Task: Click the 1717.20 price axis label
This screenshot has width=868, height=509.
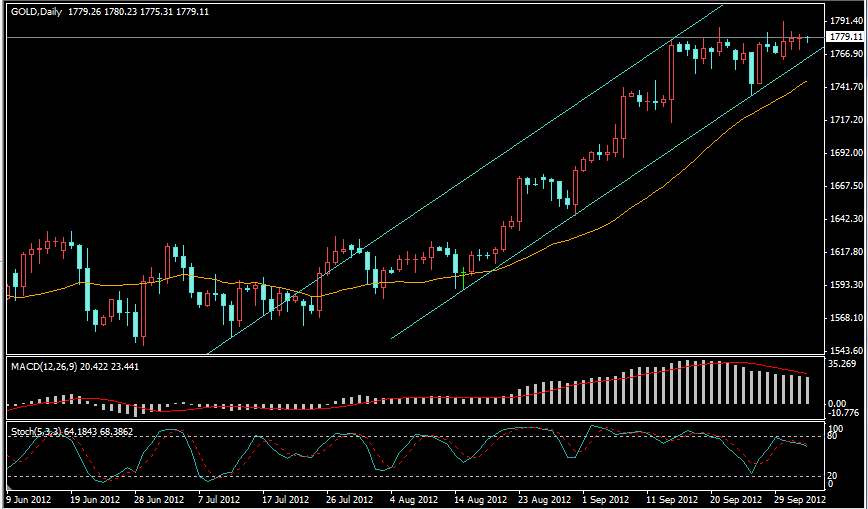Action: 846,120
